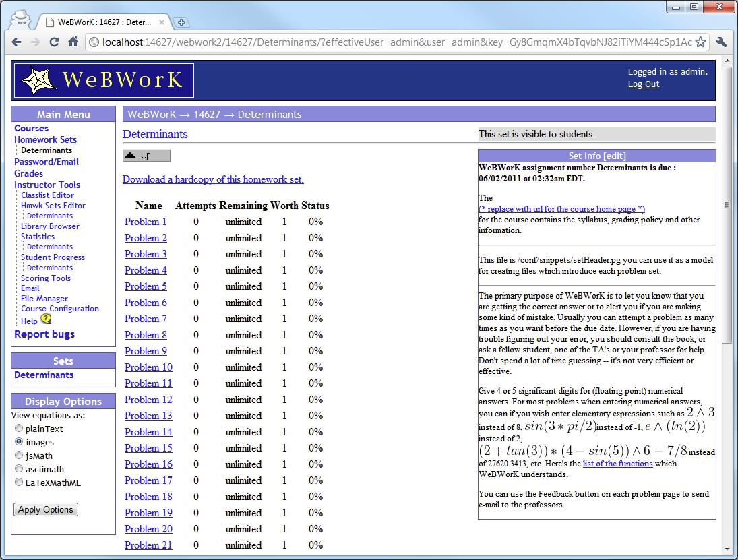Download a hardcopy of this homework set
This screenshot has height=560, width=738.
pyautogui.click(x=213, y=179)
